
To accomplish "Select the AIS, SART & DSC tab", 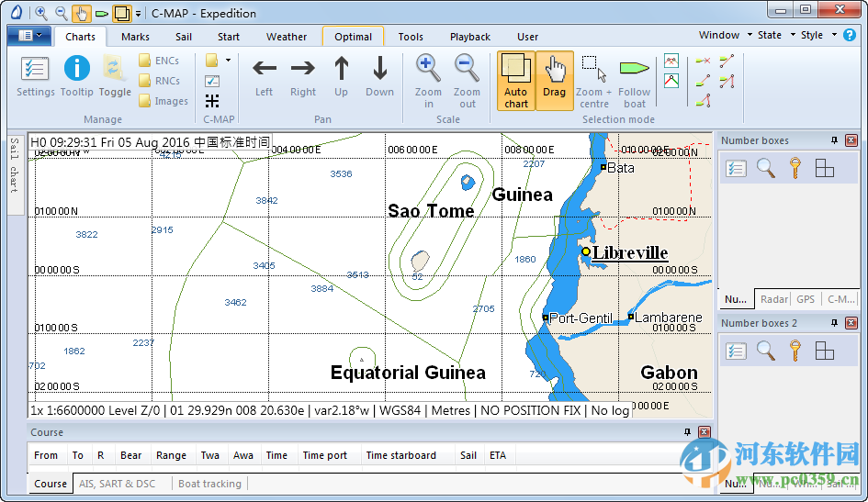I will pos(117,484).
